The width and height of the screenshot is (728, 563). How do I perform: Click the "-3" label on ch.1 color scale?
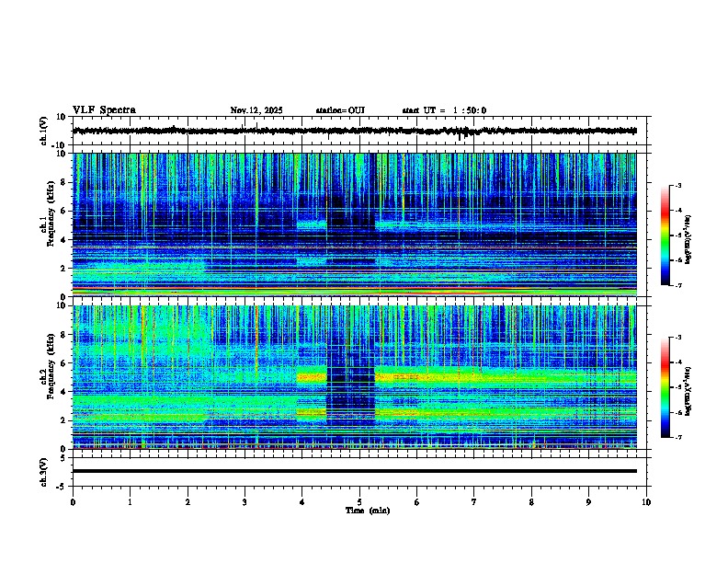pyautogui.click(x=677, y=186)
